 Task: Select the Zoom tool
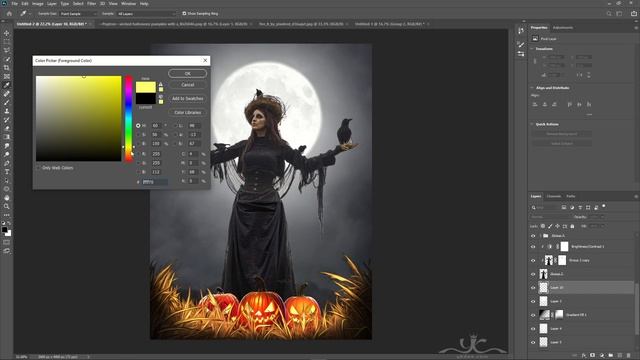click(x=7, y=206)
